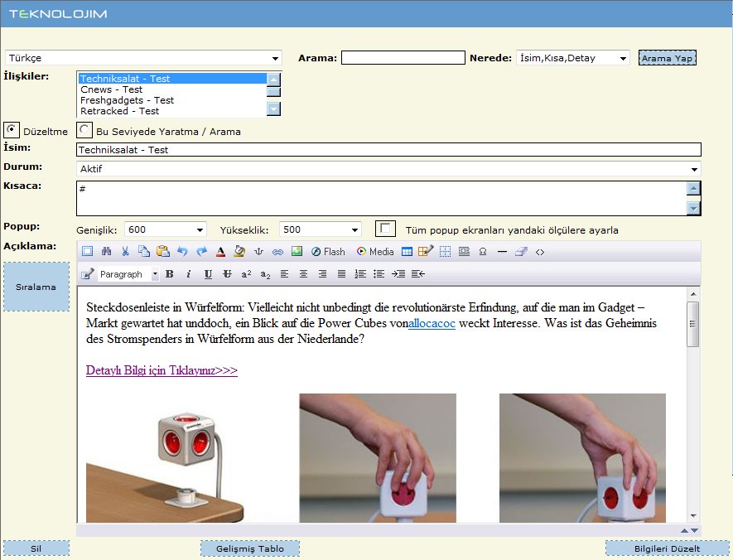Image resolution: width=733 pixels, height=560 pixels.
Task: Open Detaylı Bilgi için Tıklayınız link
Action: coord(162,370)
